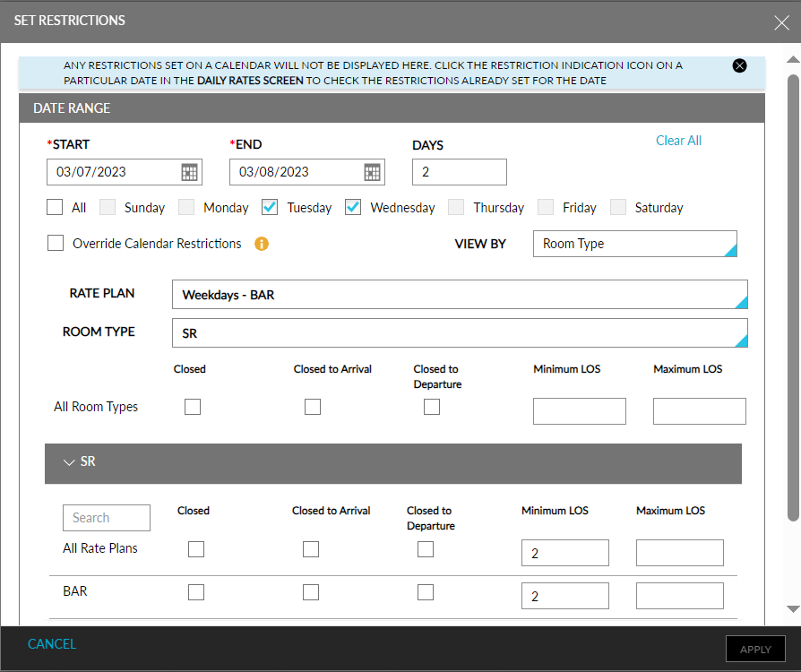Toggle the Thursday checkbox
Viewport: 801px width, 672px height.
(456, 208)
